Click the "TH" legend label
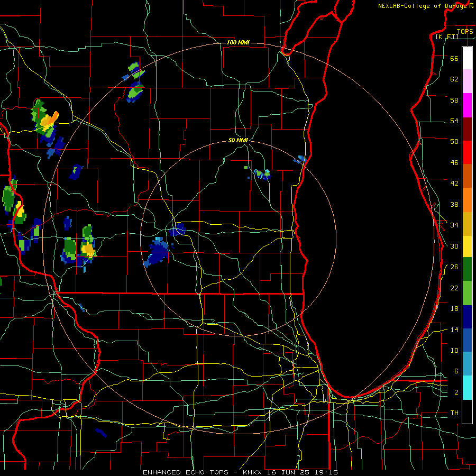The width and height of the screenshot is (476, 476). [454, 413]
